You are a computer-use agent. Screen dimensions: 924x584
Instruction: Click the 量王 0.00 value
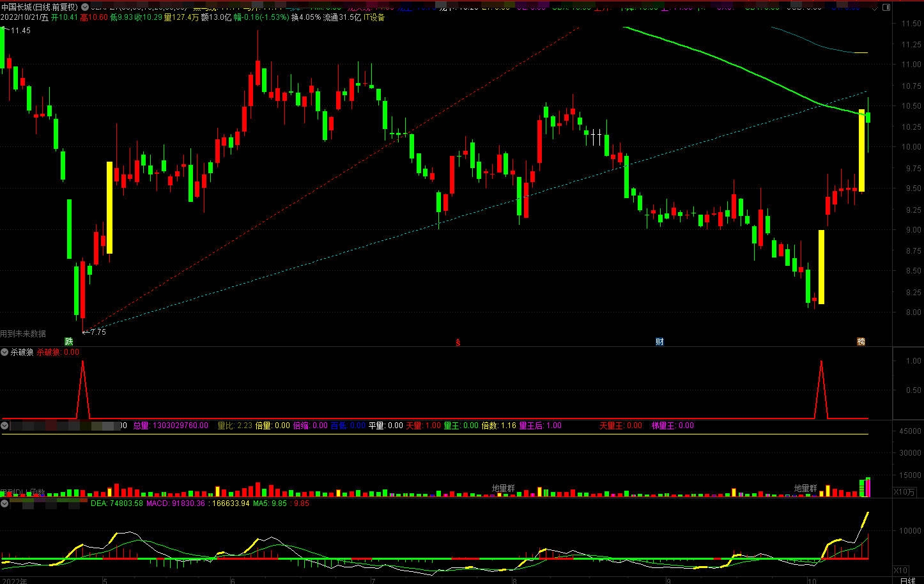[461, 426]
